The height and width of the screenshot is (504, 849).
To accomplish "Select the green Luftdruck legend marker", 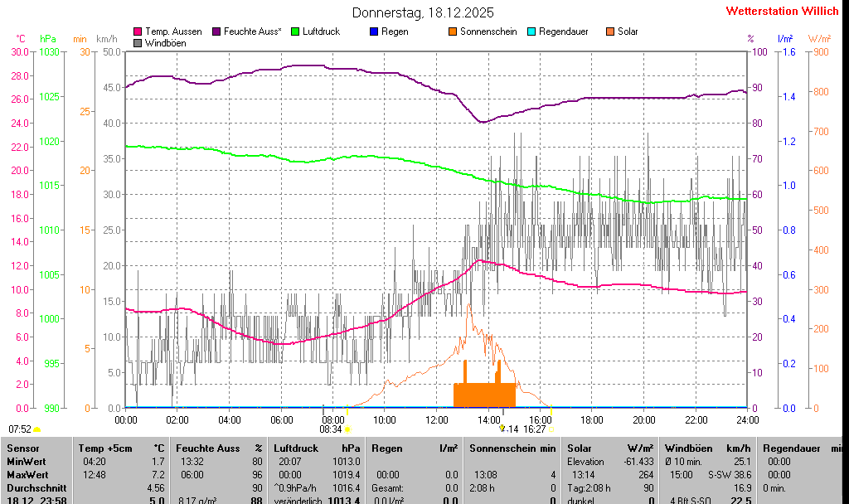I will (x=295, y=31).
